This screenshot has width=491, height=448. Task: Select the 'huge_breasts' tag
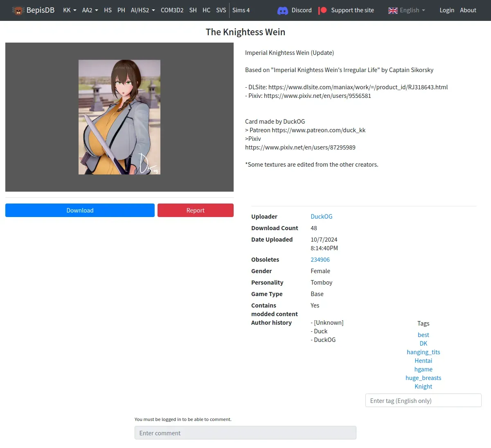423,378
